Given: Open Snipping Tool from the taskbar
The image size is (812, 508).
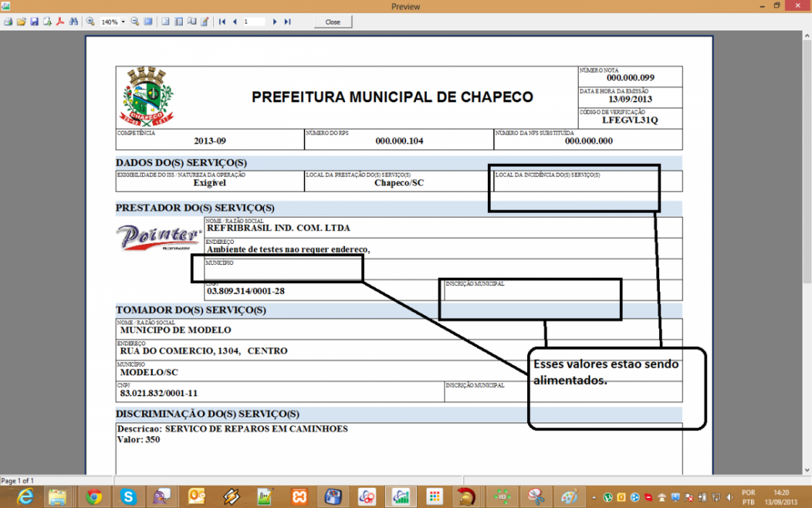Looking at the screenshot, I should pos(536,496).
